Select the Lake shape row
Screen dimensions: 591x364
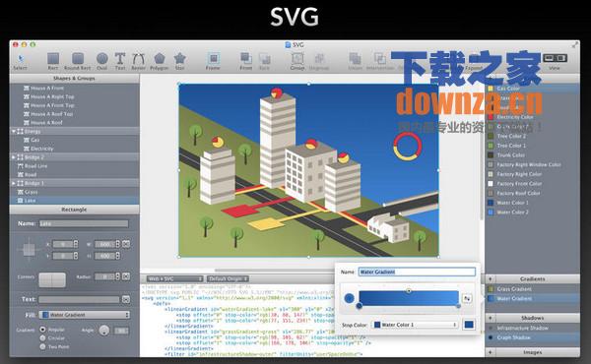pyautogui.click(x=74, y=201)
